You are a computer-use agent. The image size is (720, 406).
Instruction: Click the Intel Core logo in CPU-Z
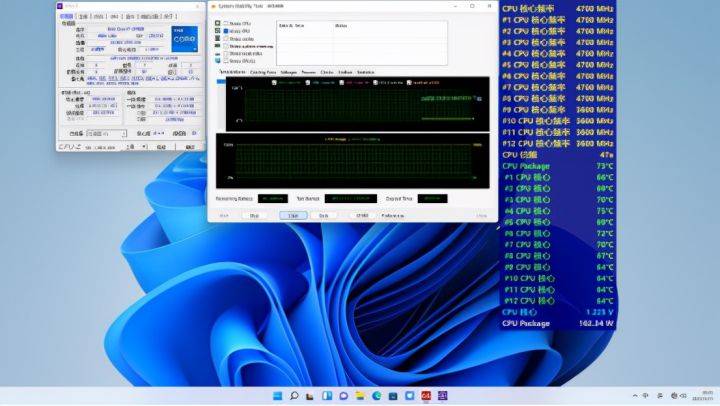185,39
